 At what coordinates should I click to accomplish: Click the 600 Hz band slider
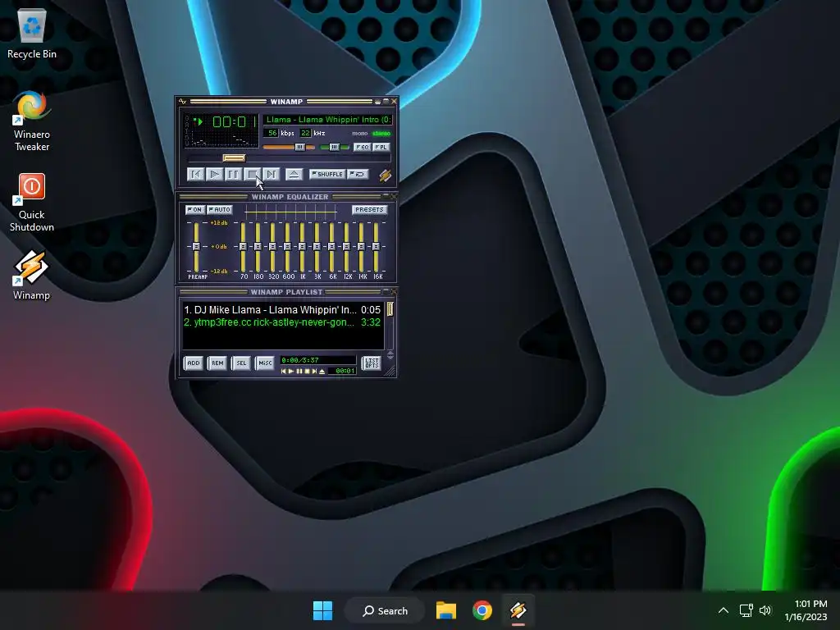[x=288, y=246]
